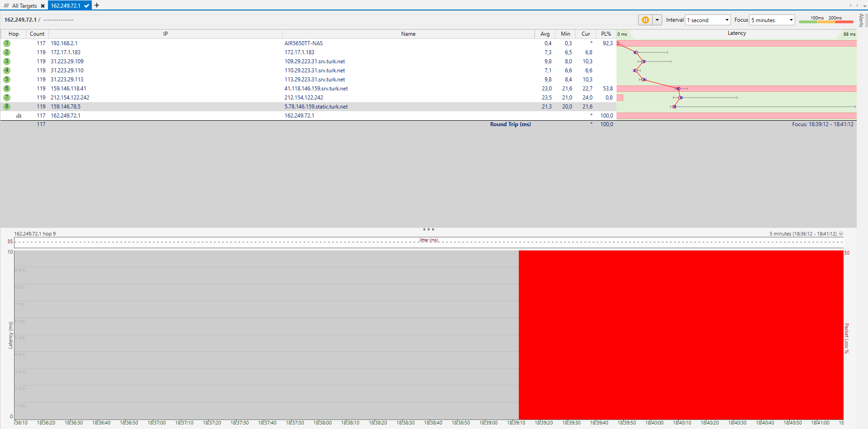Image resolution: width=868 pixels, height=429 pixels.
Task: Select IP address 172.17.1.183 in the IP column
Action: coord(66,52)
